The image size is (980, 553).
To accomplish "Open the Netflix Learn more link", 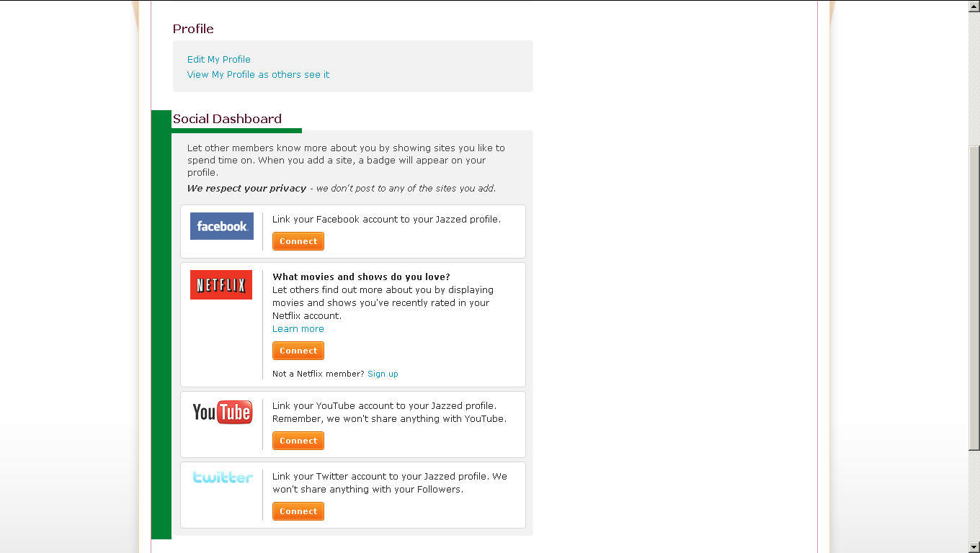I will click(298, 329).
